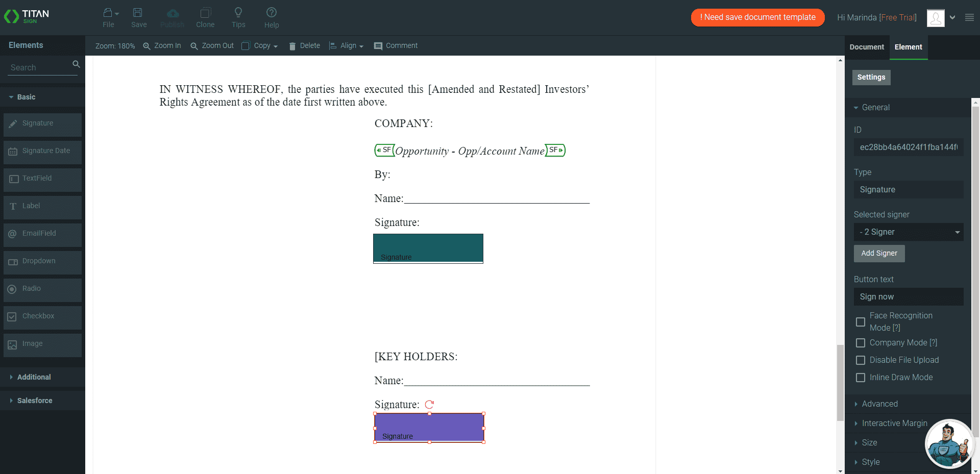Enable Face Recognition Mode
Image resolution: width=980 pixels, height=474 pixels.
click(861, 322)
